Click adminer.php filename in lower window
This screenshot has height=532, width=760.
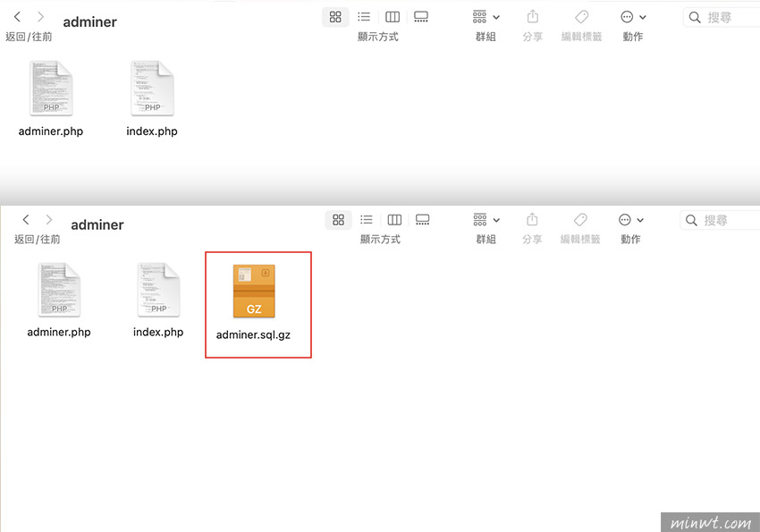(x=59, y=333)
